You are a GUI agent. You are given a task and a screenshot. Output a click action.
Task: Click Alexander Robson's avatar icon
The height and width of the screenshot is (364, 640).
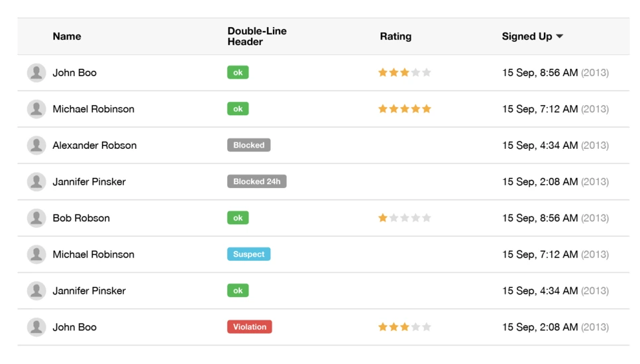(x=36, y=146)
